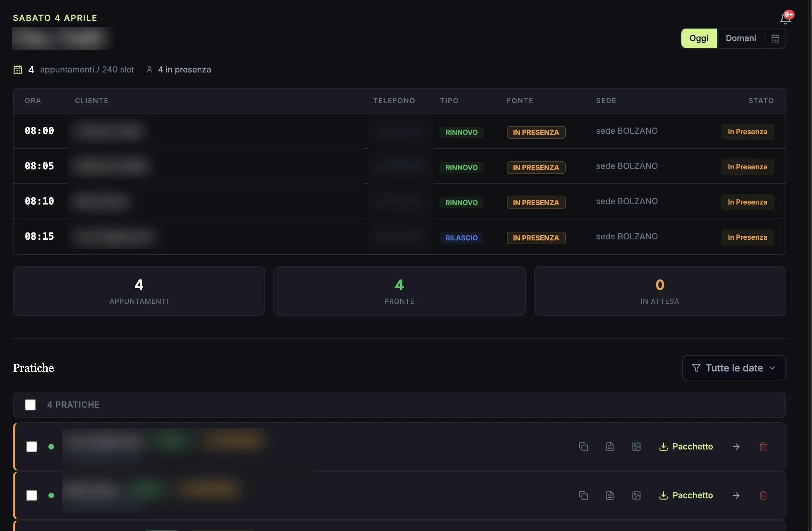Open the calendar date picker icon next to Domani
Viewport: 812px width, 531px height.
[775, 38]
